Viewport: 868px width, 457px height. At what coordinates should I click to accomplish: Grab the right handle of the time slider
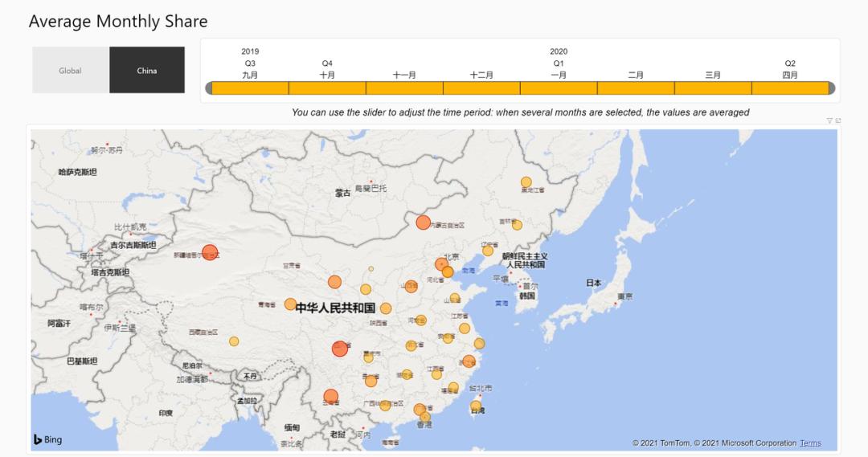[832, 88]
